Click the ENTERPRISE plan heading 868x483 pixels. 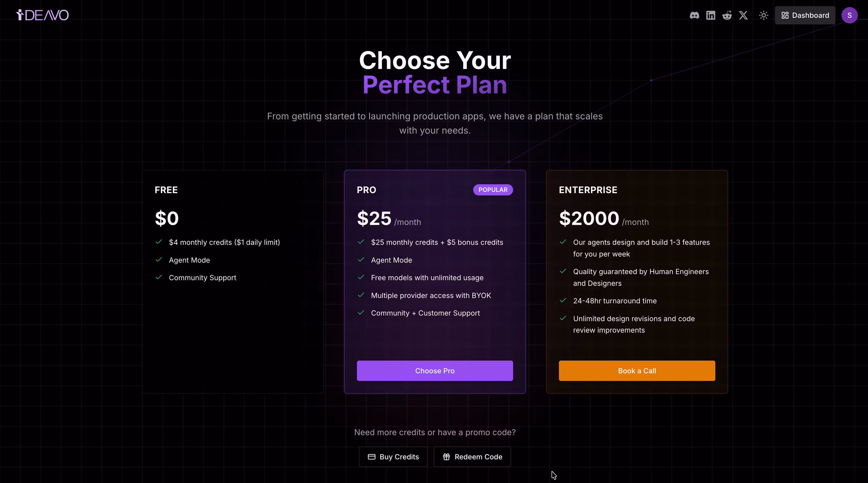[x=588, y=190]
